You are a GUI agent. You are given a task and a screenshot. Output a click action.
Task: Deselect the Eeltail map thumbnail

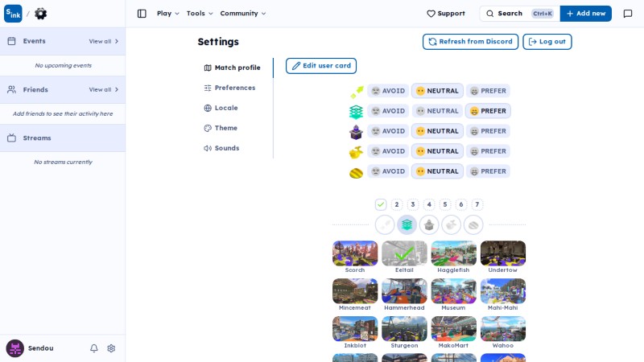tap(405, 253)
